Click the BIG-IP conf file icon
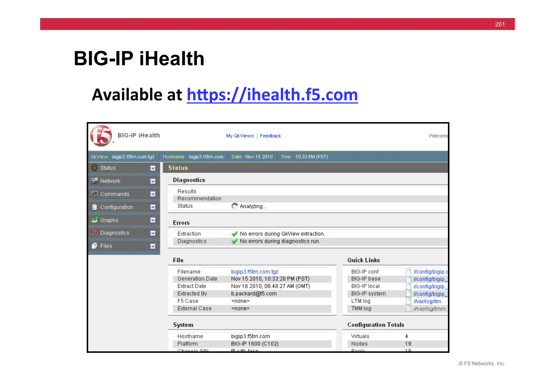The image size is (555, 392). coord(408,272)
